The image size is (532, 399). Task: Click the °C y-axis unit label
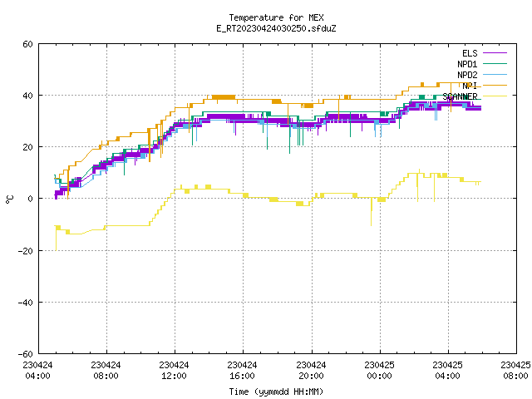(9, 199)
